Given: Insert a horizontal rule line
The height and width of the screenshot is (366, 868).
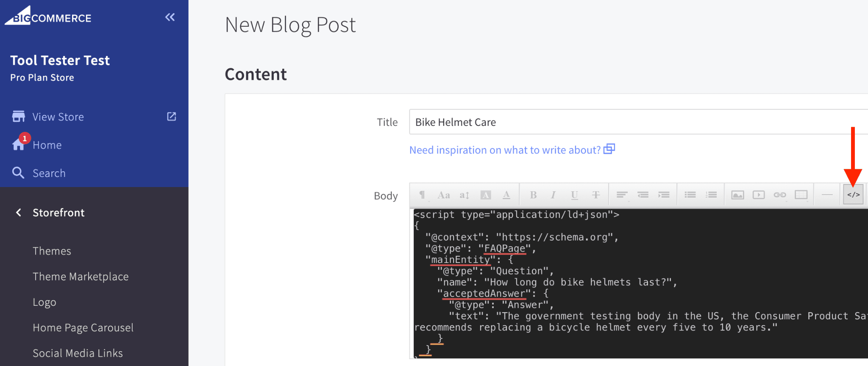Looking at the screenshot, I should pyautogui.click(x=827, y=195).
